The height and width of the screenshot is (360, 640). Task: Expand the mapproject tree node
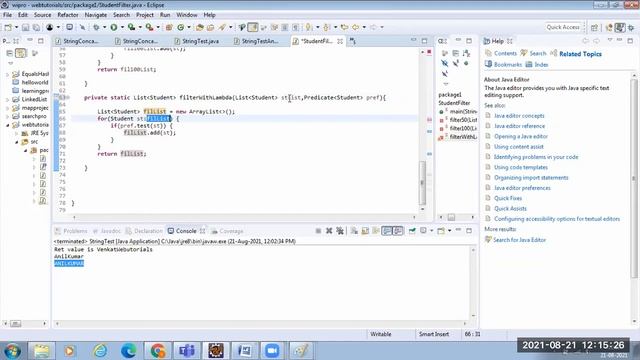click(x=7, y=108)
